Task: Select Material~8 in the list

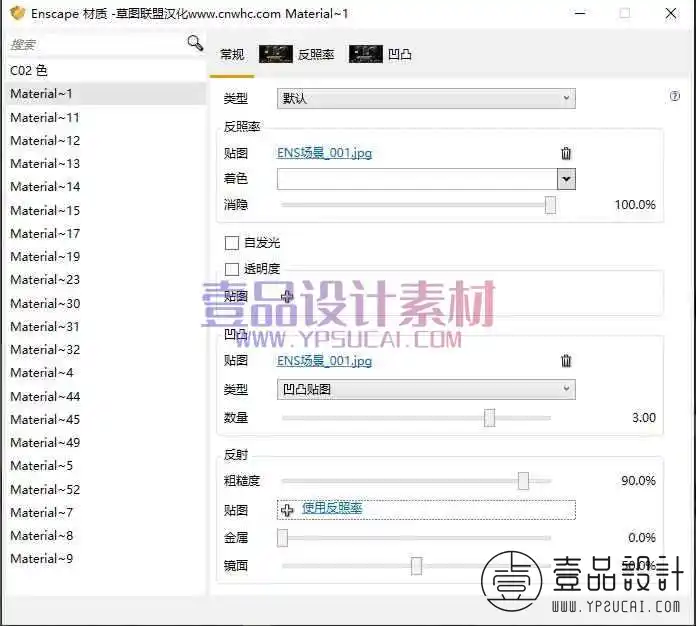Action: pos(107,536)
